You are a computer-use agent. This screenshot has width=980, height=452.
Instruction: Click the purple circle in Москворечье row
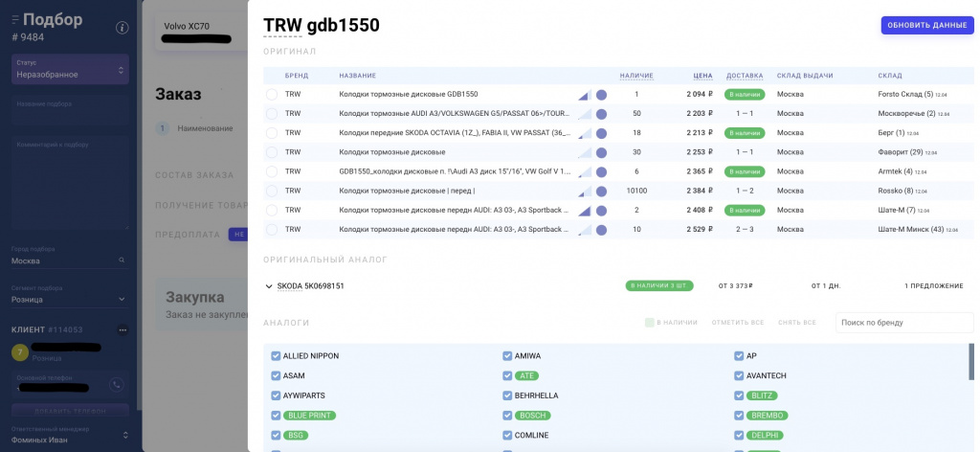pyautogui.click(x=601, y=114)
